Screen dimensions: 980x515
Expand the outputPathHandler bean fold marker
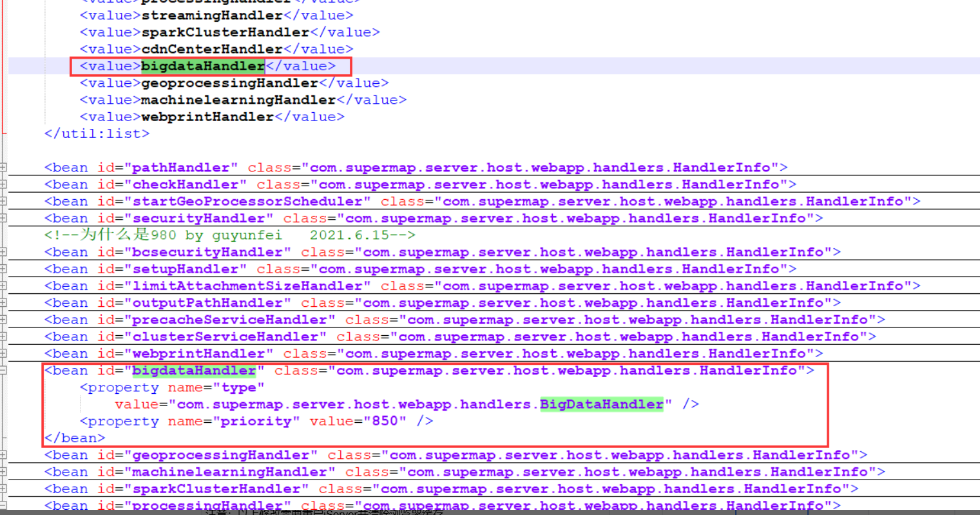[3, 303]
